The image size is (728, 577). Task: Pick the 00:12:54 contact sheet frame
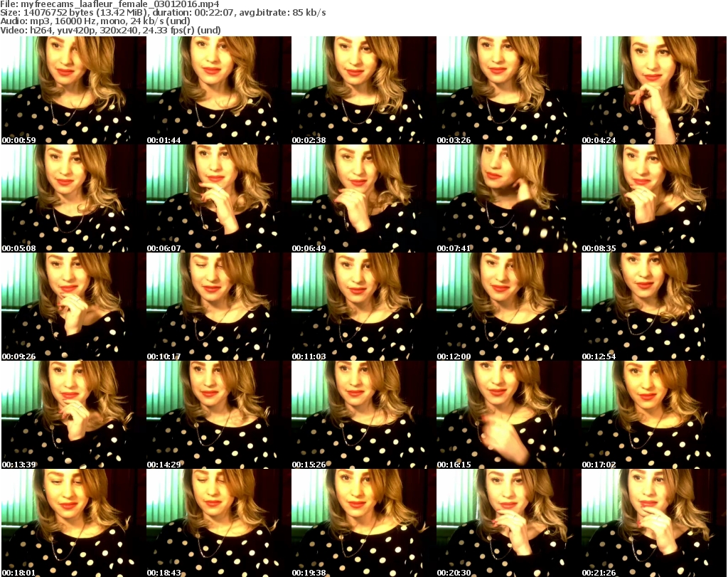(x=654, y=307)
